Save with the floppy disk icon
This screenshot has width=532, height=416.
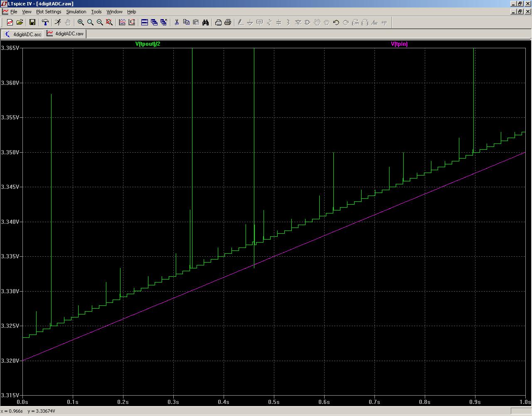[32, 22]
